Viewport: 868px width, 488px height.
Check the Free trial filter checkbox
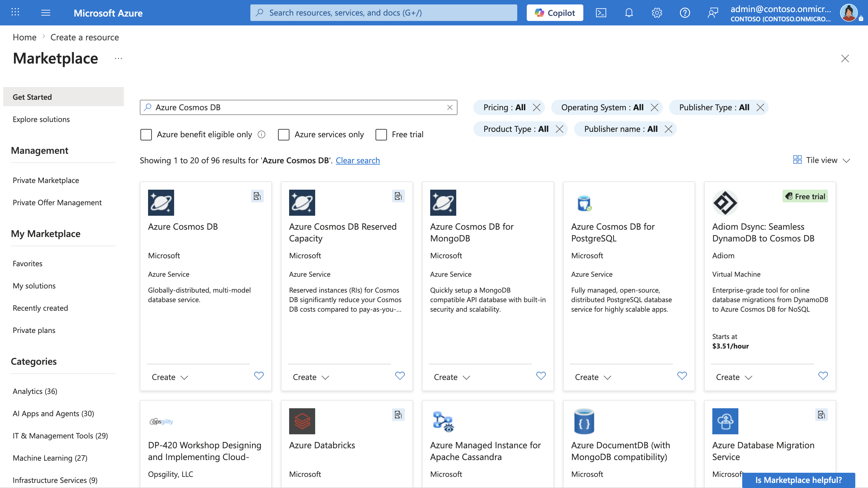click(381, 134)
